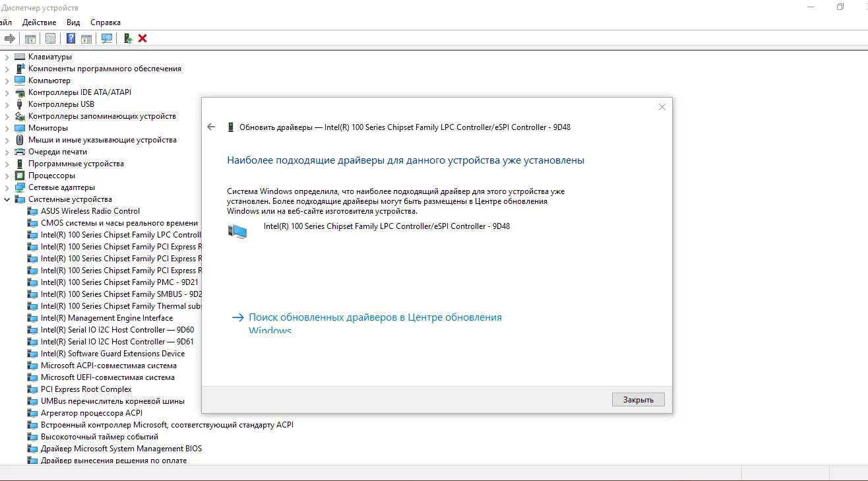Viewport: 868px width, 481px height.
Task: Expand Очереди печати in the tree
Action: pyautogui.click(x=7, y=152)
